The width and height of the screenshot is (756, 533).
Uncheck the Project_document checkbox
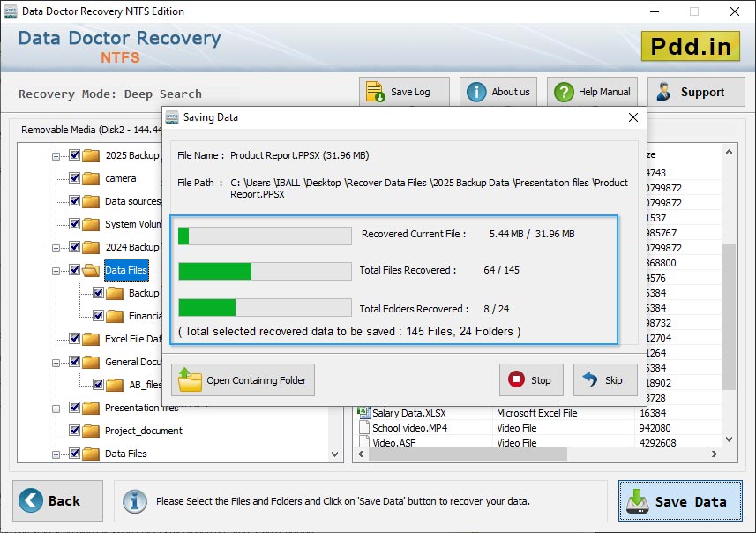[x=74, y=430]
